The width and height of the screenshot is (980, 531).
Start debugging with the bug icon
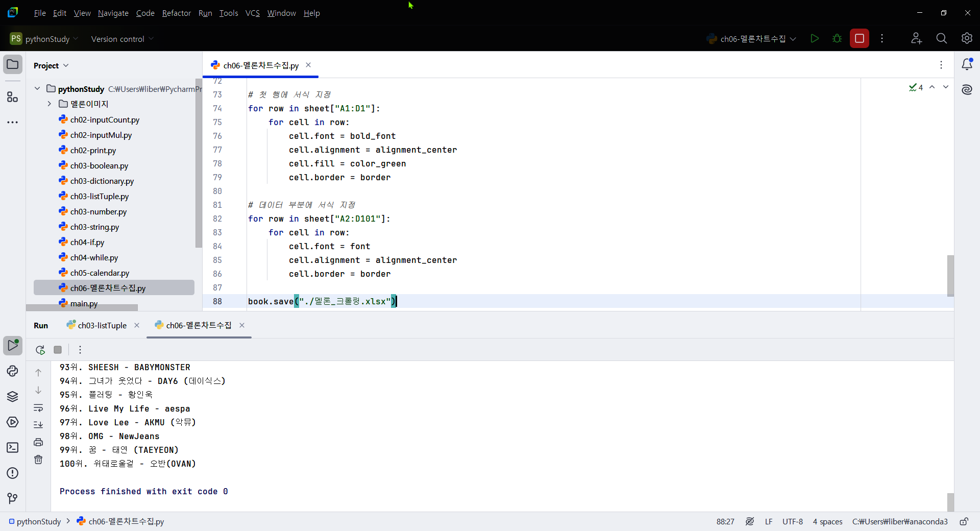837,39
